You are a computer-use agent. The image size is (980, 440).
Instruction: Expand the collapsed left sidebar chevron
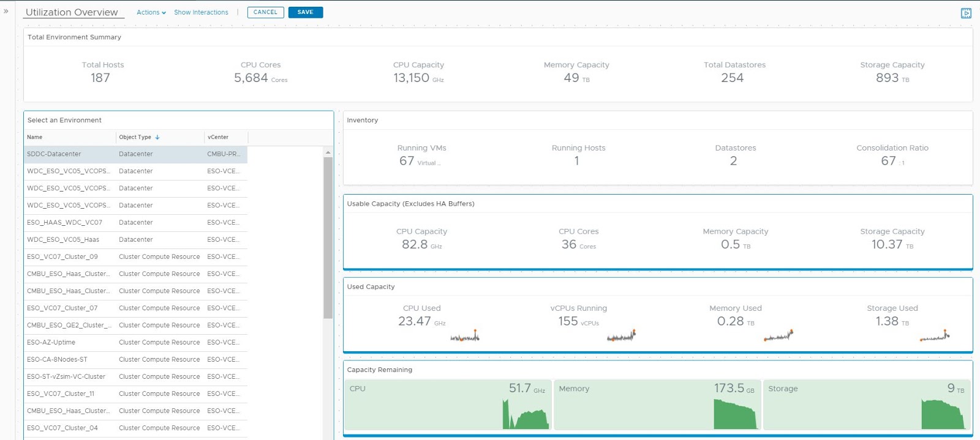point(6,11)
